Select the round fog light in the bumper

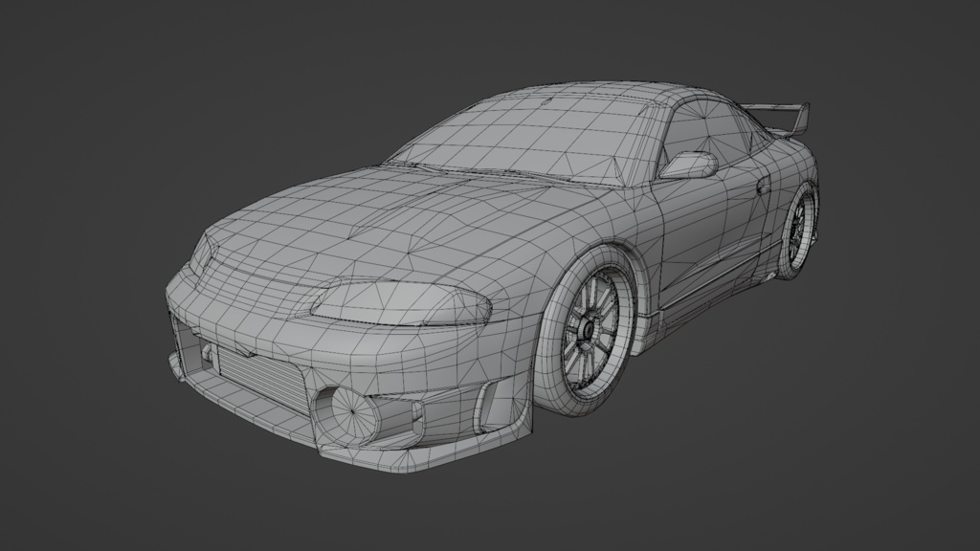click(352, 410)
